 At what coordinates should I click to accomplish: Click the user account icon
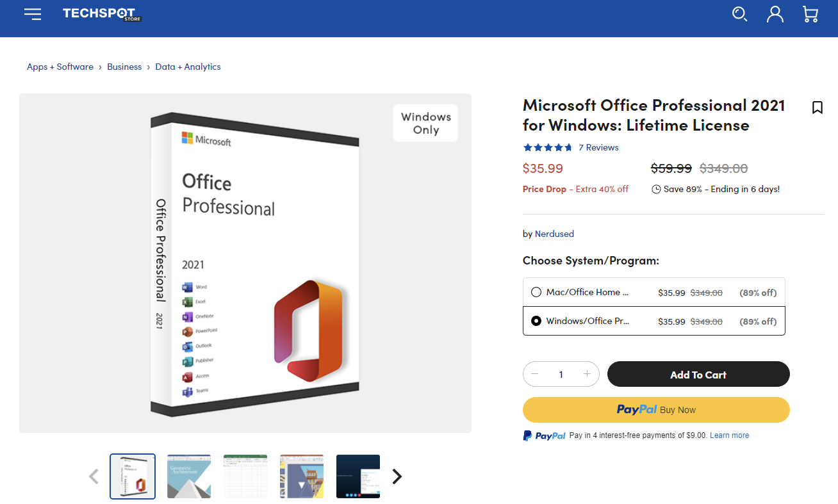(x=775, y=13)
